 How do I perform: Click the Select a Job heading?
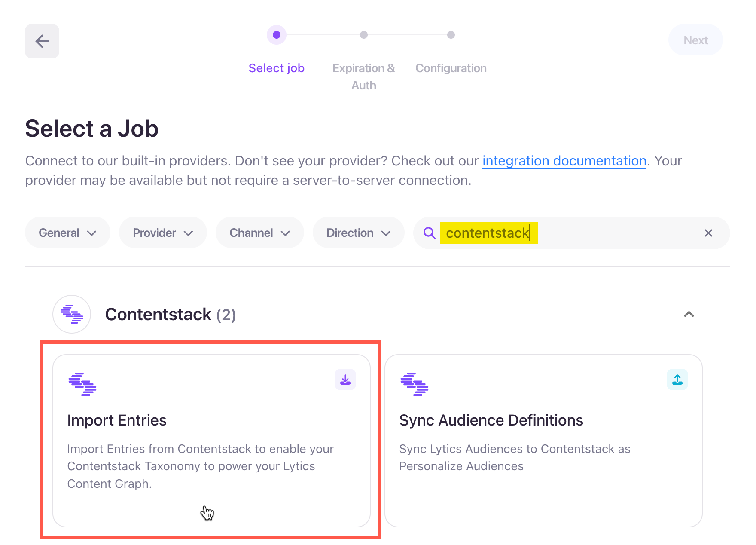click(x=92, y=129)
